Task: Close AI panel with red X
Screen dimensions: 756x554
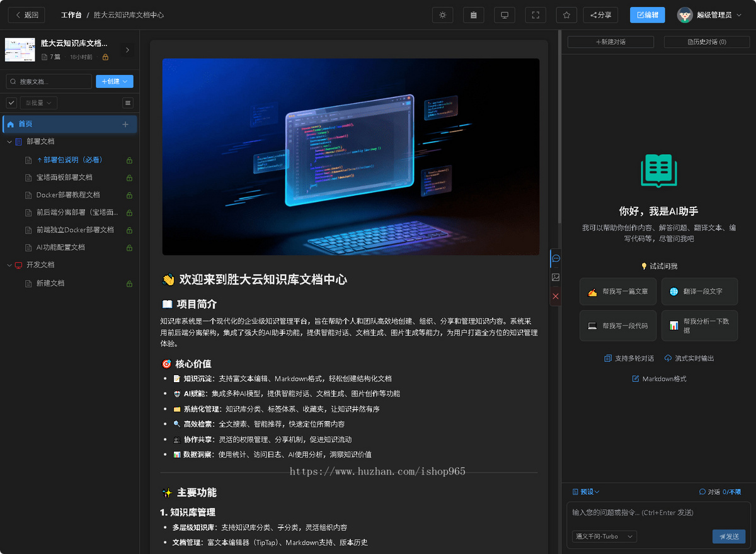Action: point(556,296)
